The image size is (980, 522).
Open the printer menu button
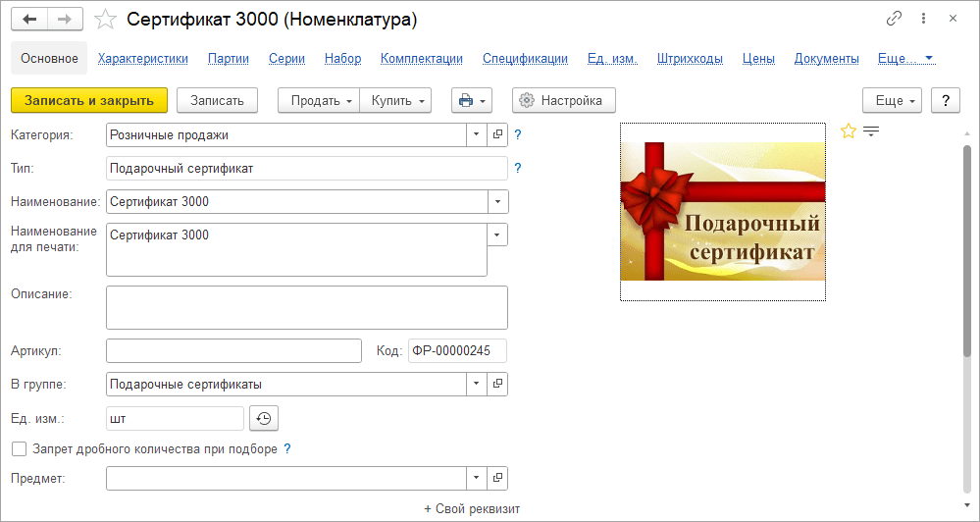[x=472, y=100]
